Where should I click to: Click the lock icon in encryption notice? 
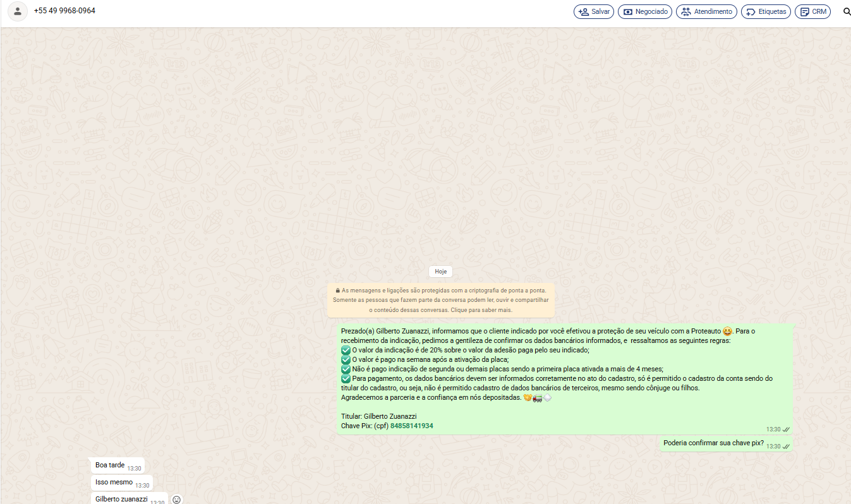coord(338,291)
